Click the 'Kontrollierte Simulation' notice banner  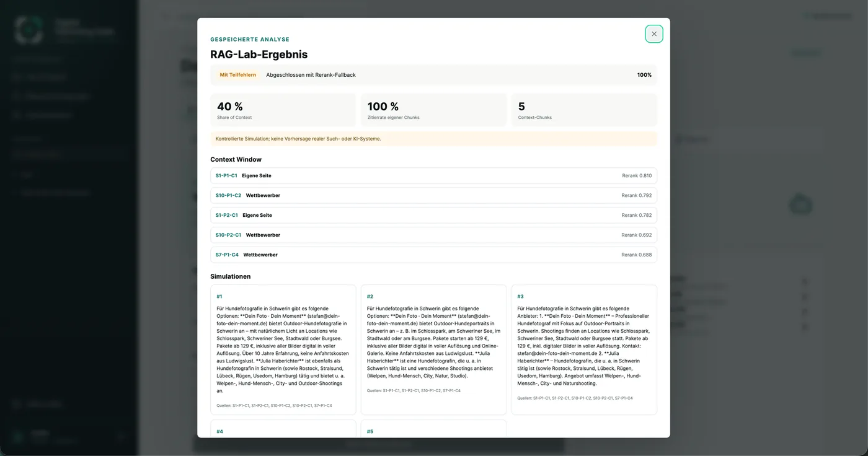pyautogui.click(x=433, y=139)
